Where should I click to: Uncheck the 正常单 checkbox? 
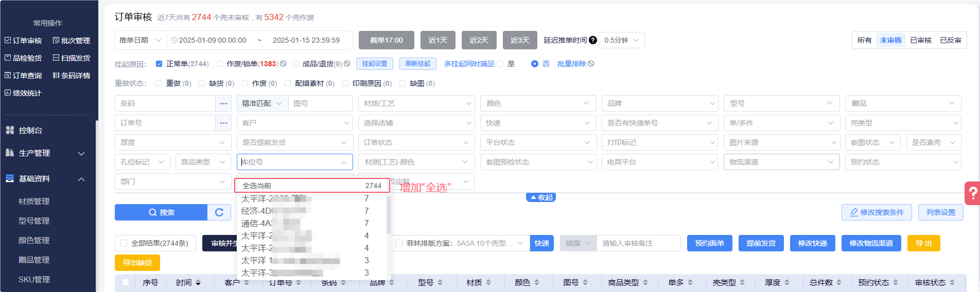pyautogui.click(x=159, y=64)
